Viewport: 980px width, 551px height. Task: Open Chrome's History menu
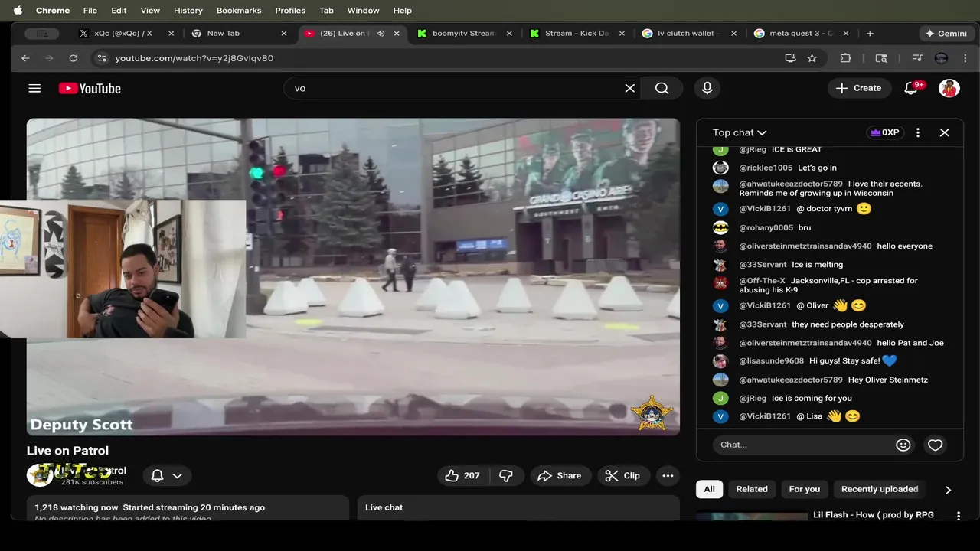(x=188, y=11)
